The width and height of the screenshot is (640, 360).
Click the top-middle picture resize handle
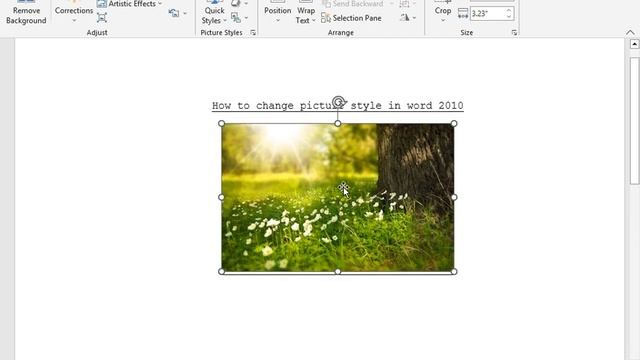pos(338,123)
